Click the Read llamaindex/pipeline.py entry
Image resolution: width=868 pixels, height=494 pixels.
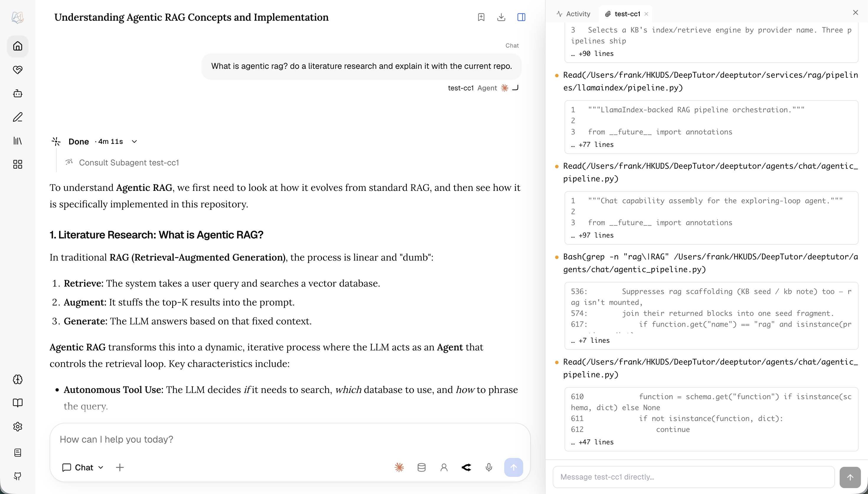[x=710, y=82]
